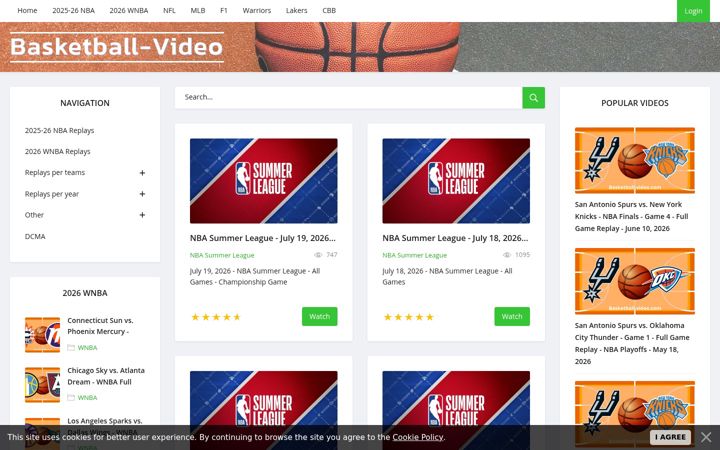Open Chicago Sky vs. Atlanta Dream title

pos(106,376)
